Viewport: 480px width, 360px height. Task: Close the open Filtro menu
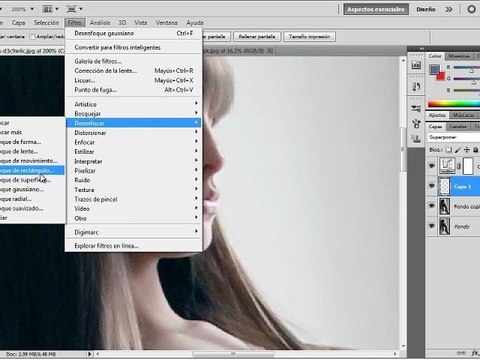point(75,23)
